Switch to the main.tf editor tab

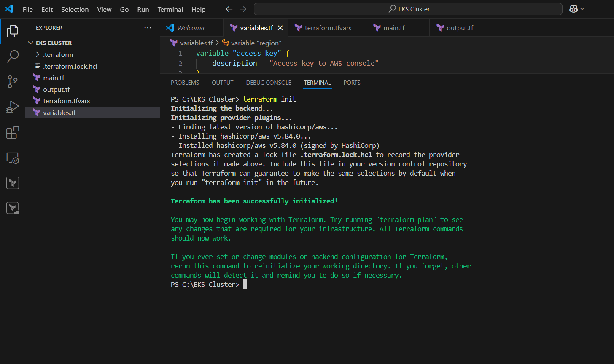pos(398,28)
